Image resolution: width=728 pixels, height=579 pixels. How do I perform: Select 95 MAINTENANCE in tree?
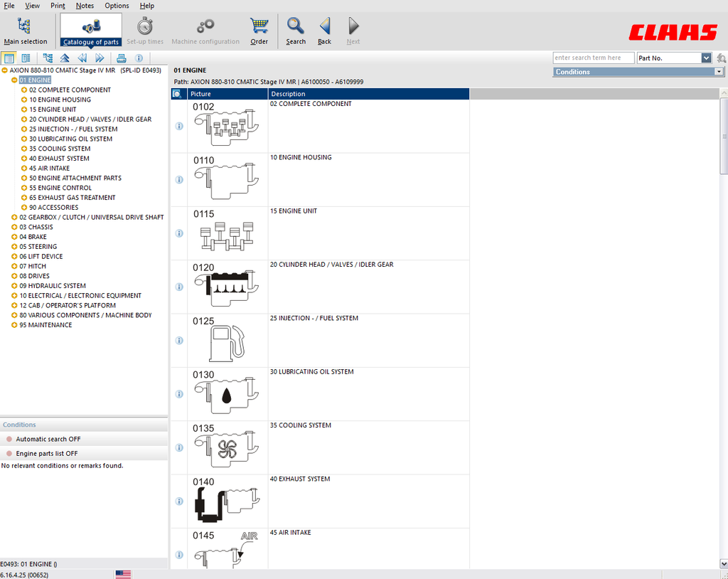click(x=45, y=325)
